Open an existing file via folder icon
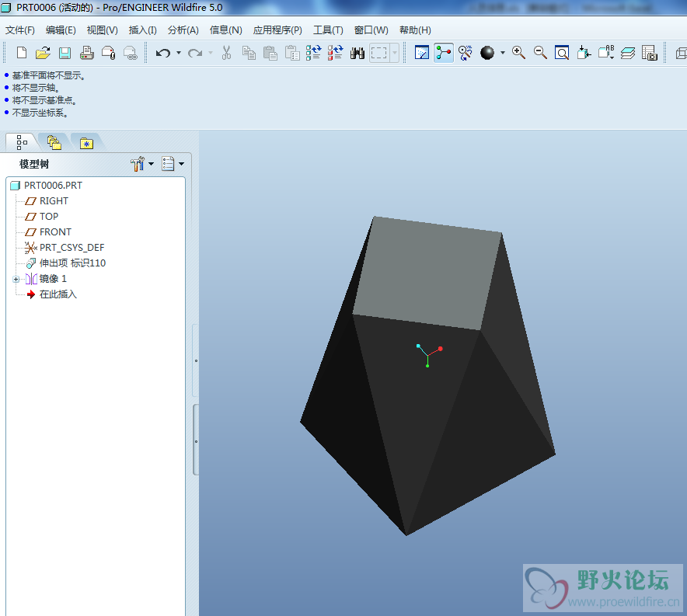 tap(43, 53)
